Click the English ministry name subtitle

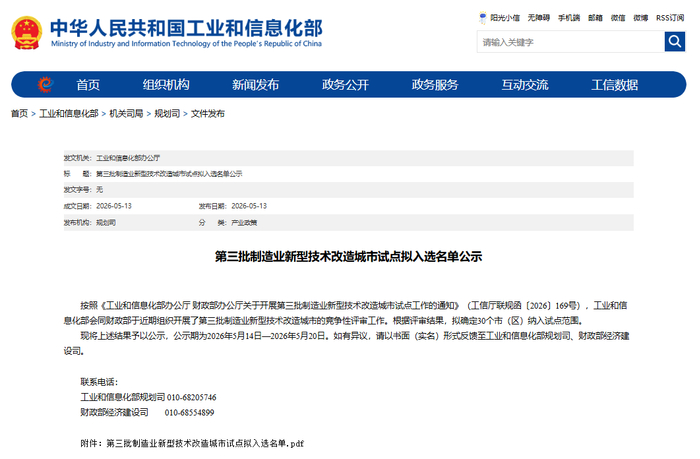[x=186, y=44]
